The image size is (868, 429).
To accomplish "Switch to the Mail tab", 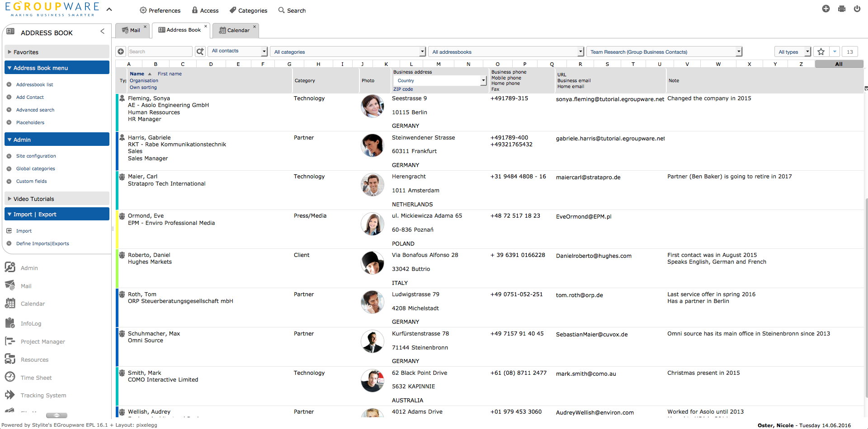I will click(131, 30).
